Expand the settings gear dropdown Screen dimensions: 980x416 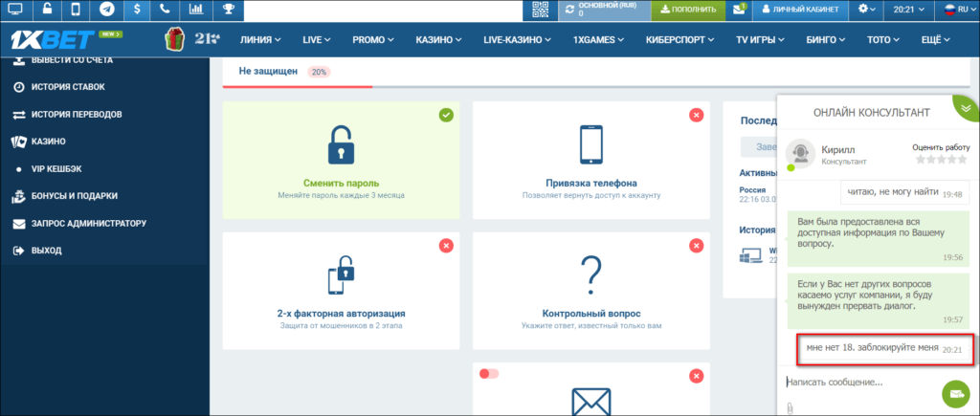[x=868, y=10]
